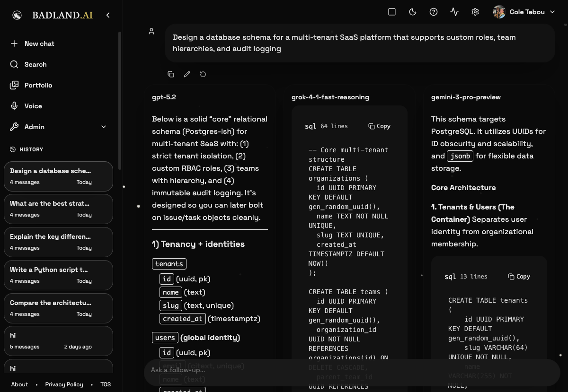The width and height of the screenshot is (568, 392).
Task: Open the 'Explain the key differen…' chat
Action: (x=58, y=242)
